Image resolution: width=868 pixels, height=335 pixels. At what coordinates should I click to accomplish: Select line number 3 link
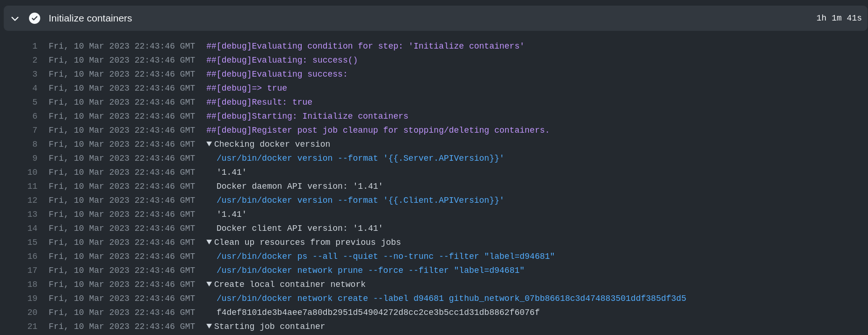35,74
